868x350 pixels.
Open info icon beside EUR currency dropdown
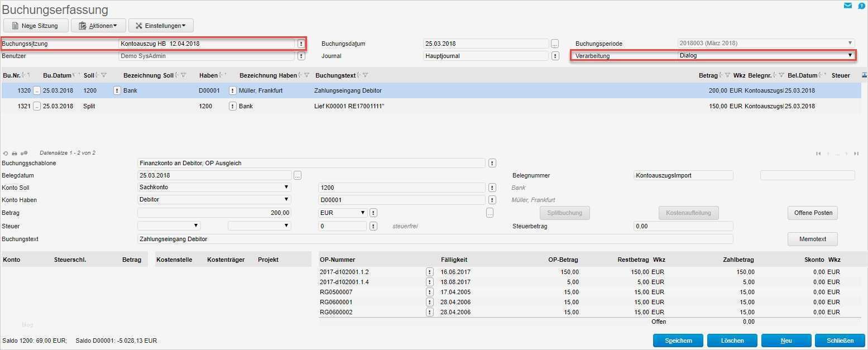[x=373, y=213]
